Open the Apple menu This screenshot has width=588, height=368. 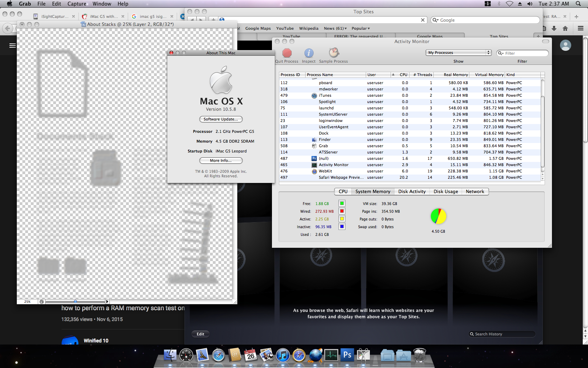click(x=10, y=4)
